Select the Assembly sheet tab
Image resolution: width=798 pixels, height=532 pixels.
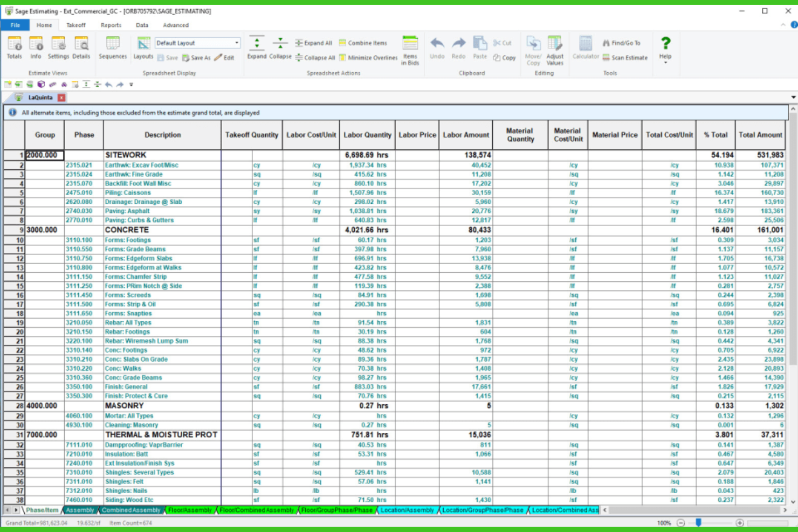(80, 510)
